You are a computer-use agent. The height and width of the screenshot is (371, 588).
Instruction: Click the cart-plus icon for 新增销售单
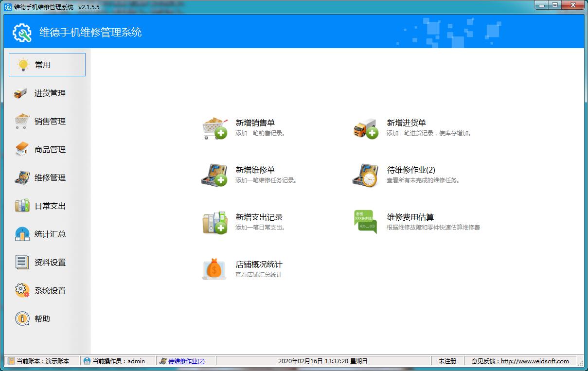click(x=215, y=128)
